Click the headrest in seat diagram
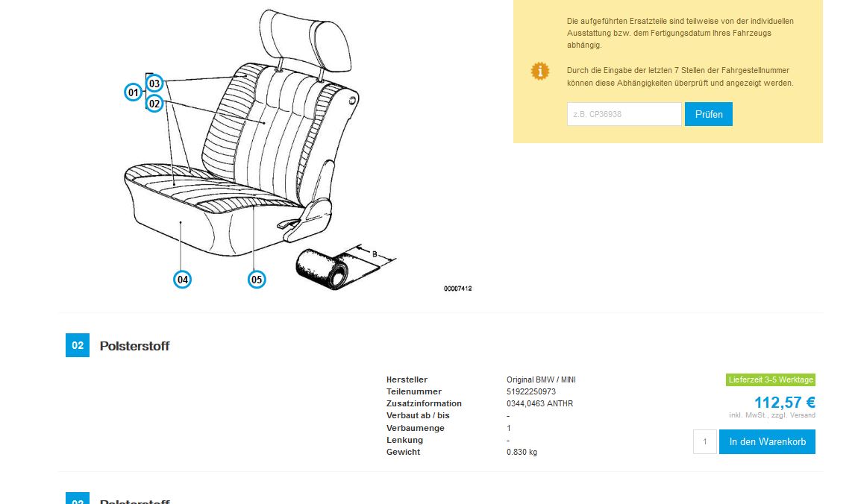The image size is (858, 504). point(304,42)
